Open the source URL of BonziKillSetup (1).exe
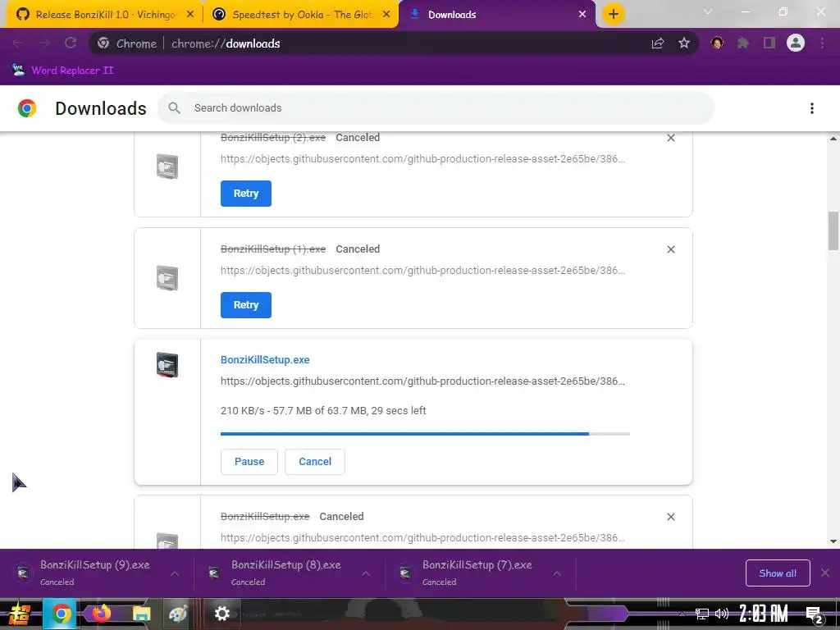 pos(422,270)
